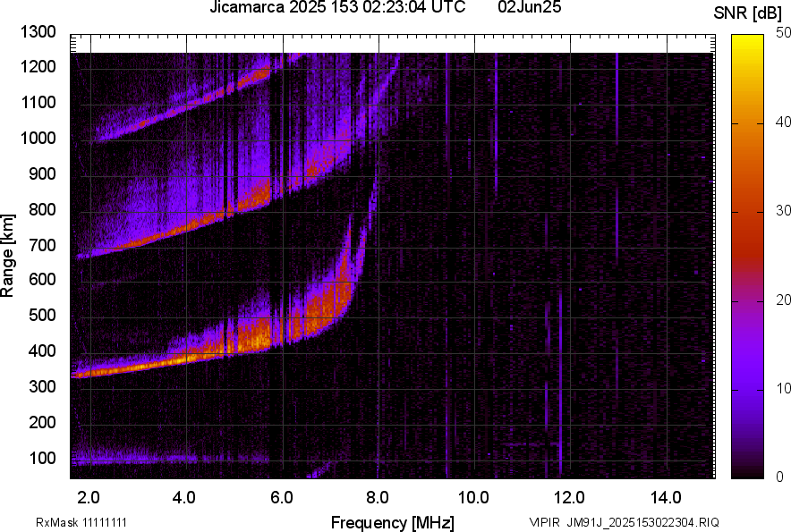Viewport: 791px width, 532px height.
Task: Click the colorbar tick label '0'
Action: (x=780, y=477)
